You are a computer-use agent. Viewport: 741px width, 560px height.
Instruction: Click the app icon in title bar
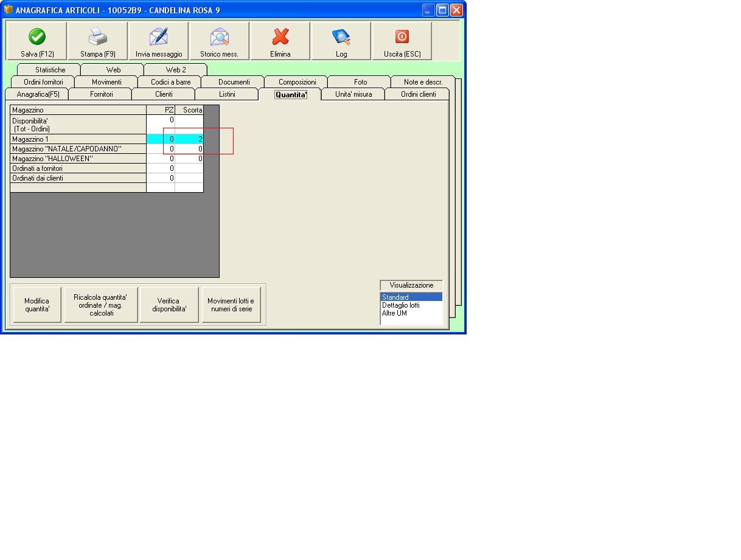point(9,10)
